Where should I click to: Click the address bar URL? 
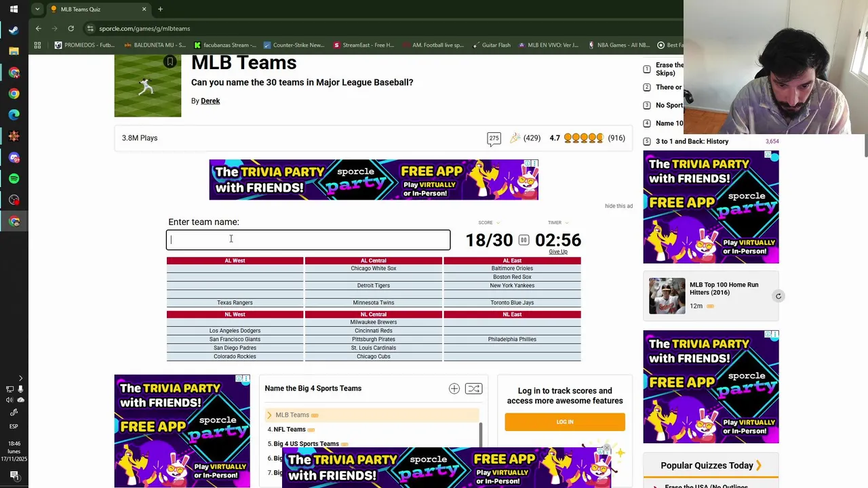click(144, 28)
